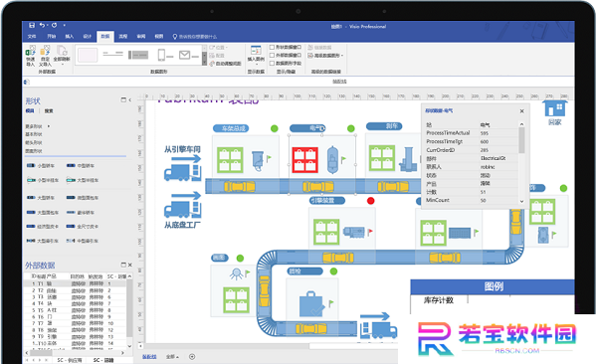
Task: Select row T1 in the external data table
Action: pyautogui.click(x=75, y=283)
